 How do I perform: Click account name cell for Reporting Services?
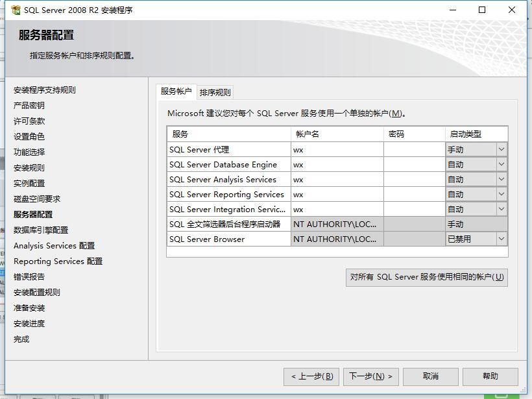(x=337, y=194)
